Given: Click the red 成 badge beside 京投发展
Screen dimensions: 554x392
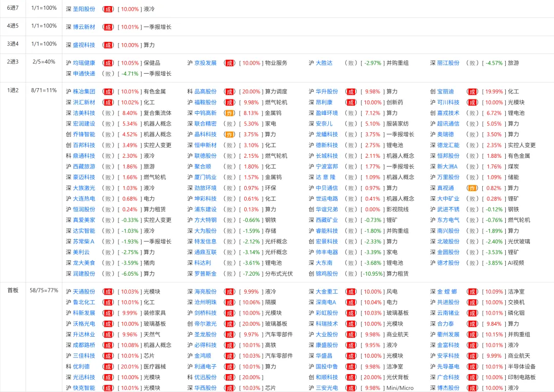Looking at the screenshot, I should click(230, 63).
